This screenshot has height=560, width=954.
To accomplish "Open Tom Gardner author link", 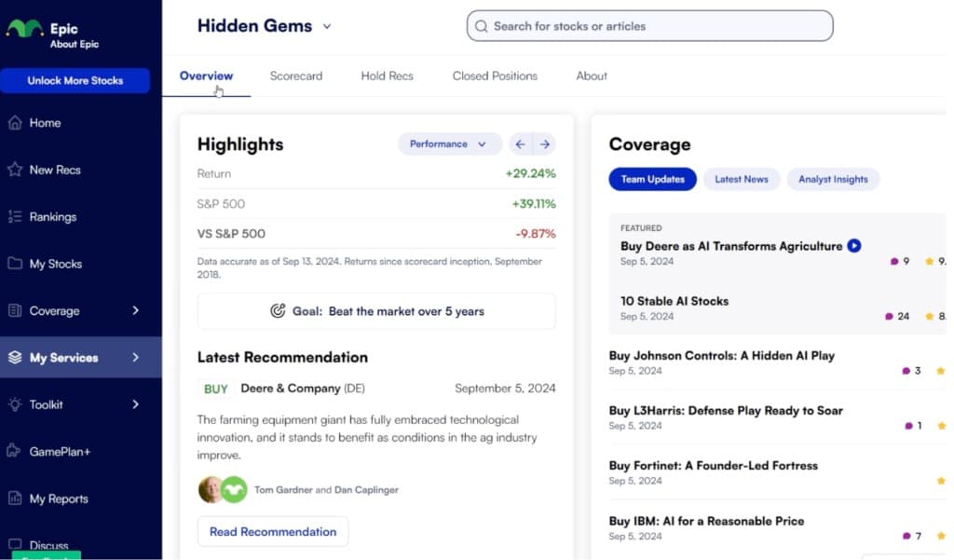I will click(x=283, y=490).
